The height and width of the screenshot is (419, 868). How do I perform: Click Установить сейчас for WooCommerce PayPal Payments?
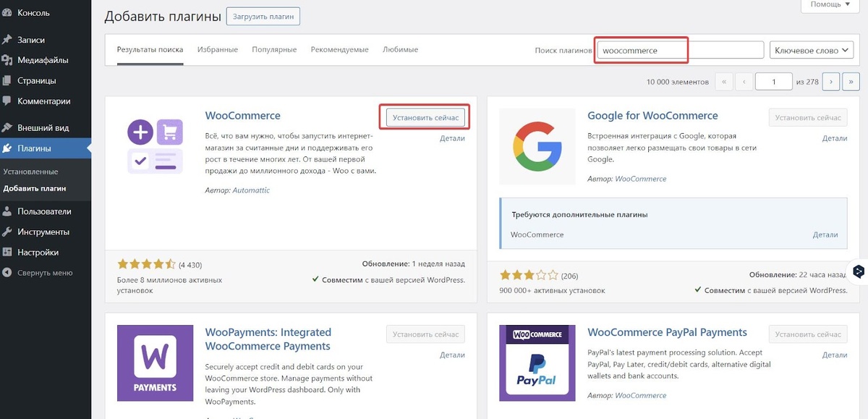807,334
